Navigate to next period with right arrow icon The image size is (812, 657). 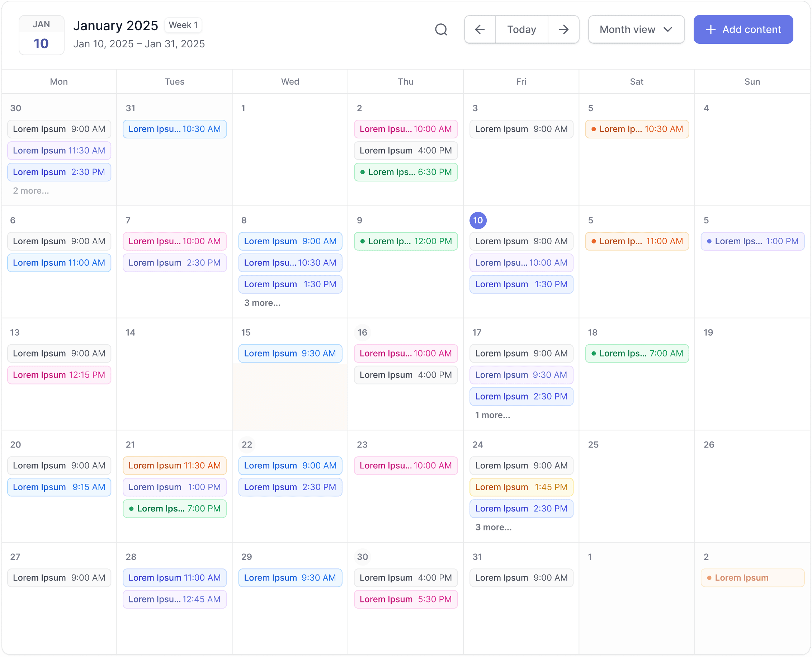pos(564,29)
